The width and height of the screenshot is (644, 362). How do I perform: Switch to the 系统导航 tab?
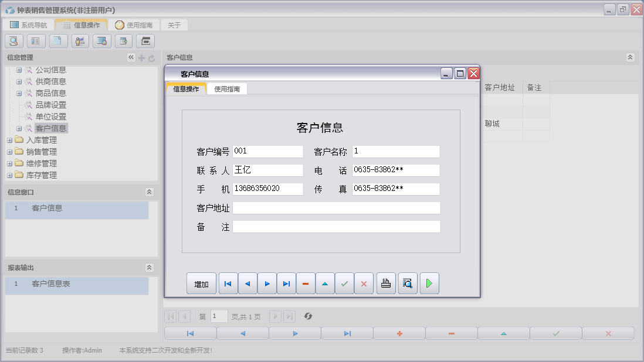[29, 25]
